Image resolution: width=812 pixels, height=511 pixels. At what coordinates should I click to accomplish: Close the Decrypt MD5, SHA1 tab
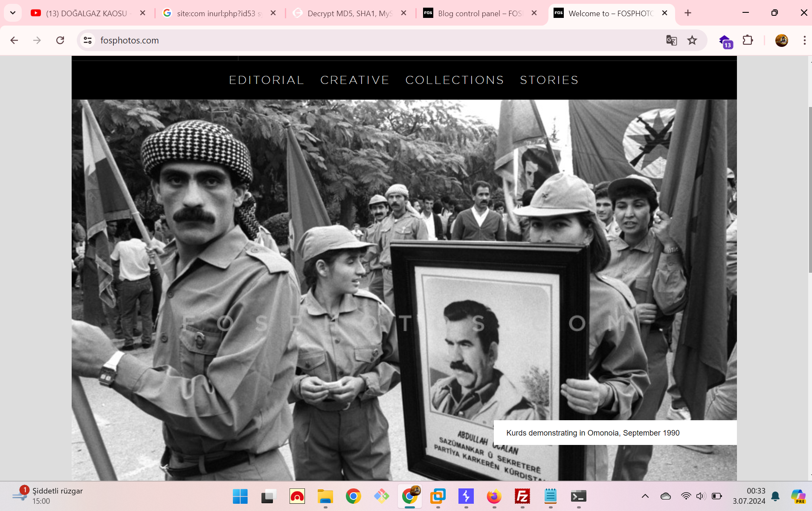(404, 13)
